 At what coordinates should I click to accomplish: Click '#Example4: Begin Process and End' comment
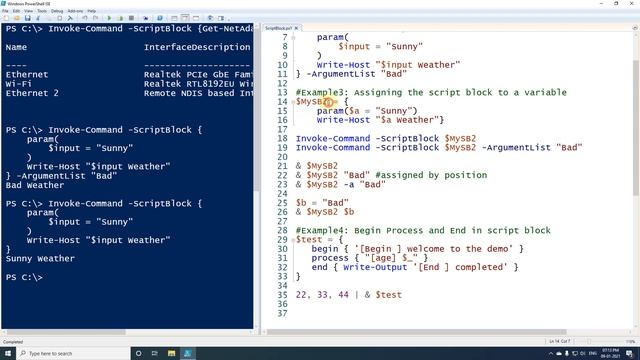[x=423, y=230]
